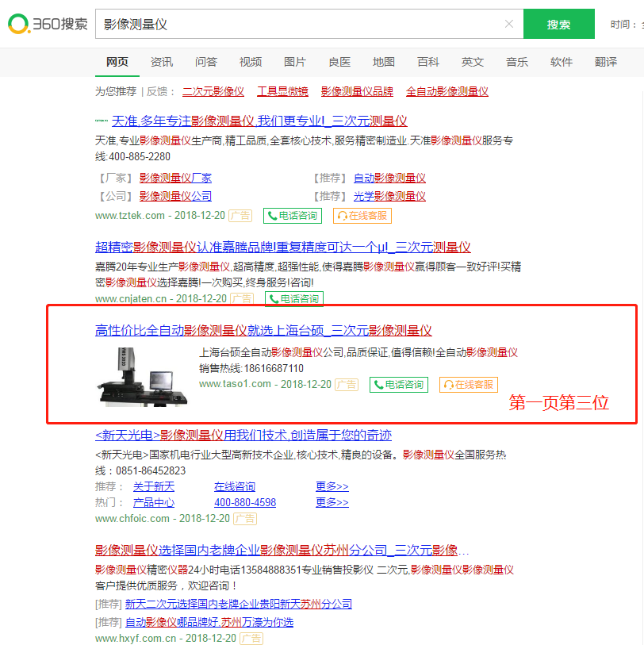The height and width of the screenshot is (645, 644).
Task: Click 更多>> in the 推荐 row
Action: pyautogui.click(x=332, y=486)
